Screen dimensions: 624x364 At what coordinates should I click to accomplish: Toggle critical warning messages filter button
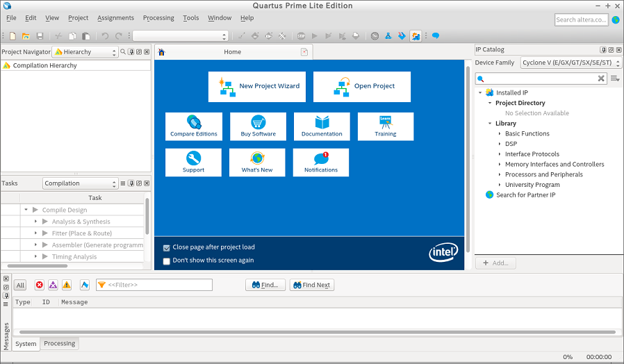click(x=53, y=285)
